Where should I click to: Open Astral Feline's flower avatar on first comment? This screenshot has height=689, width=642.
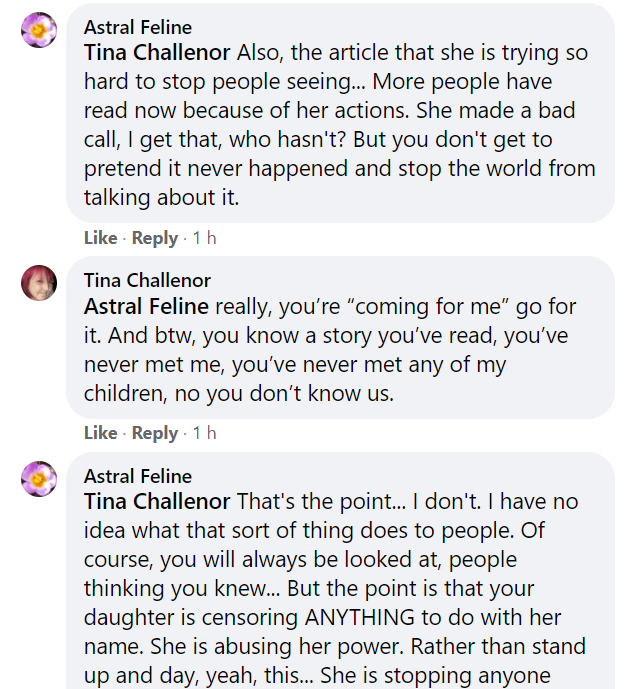click(x=39, y=30)
